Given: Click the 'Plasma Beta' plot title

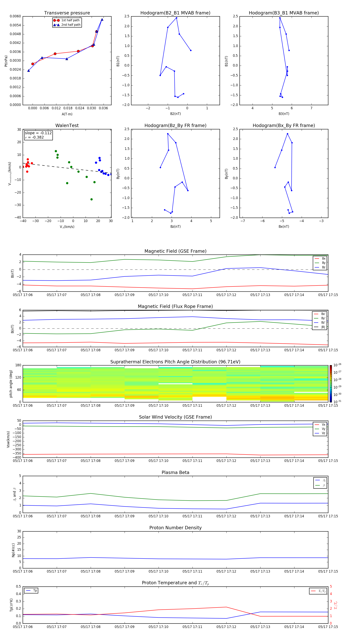Looking at the screenshot, I should 175,472.
